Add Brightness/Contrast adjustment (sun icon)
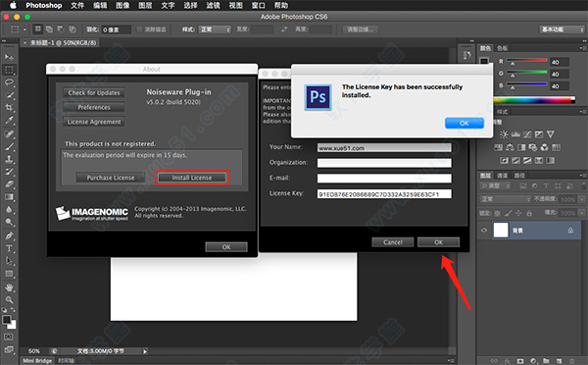Screen dimensions: 588x365 click(504, 134)
